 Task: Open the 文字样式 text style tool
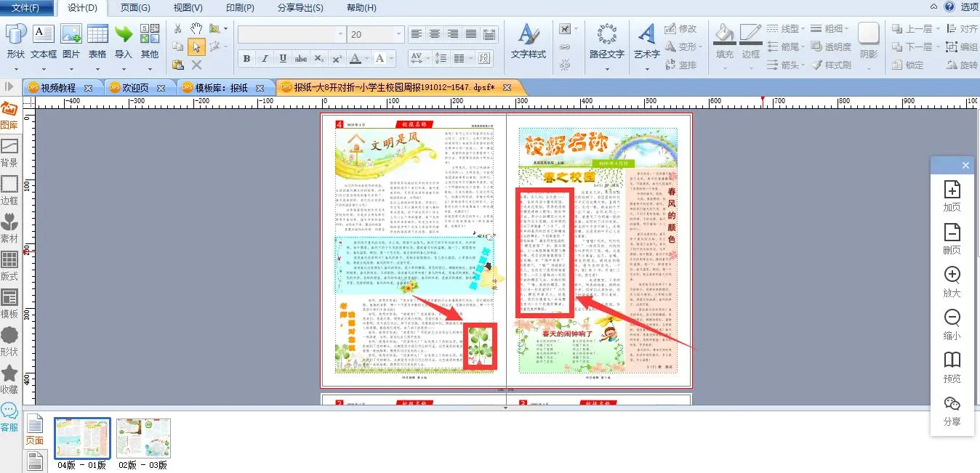[x=529, y=41]
